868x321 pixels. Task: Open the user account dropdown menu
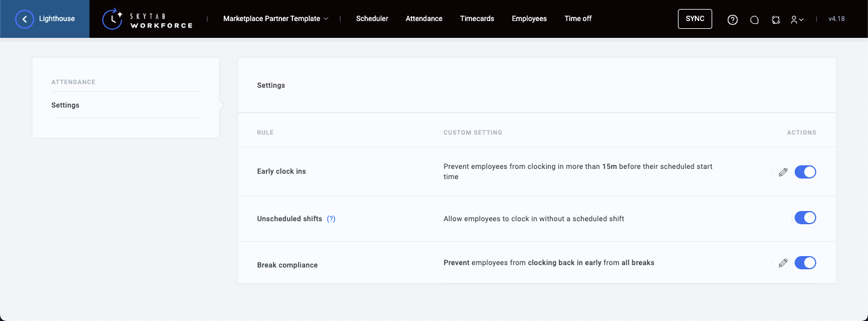pyautogui.click(x=797, y=19)
